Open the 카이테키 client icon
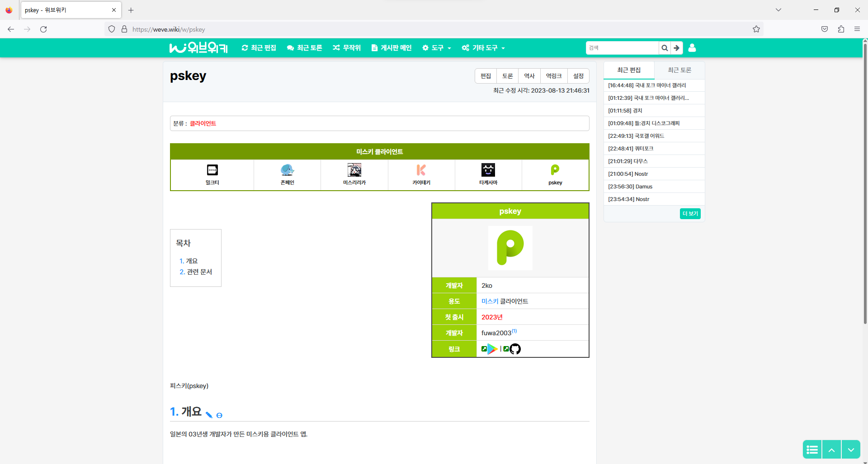Image resolution: width=868 pixels, height=464 pixels. click(x=421, y=170)
